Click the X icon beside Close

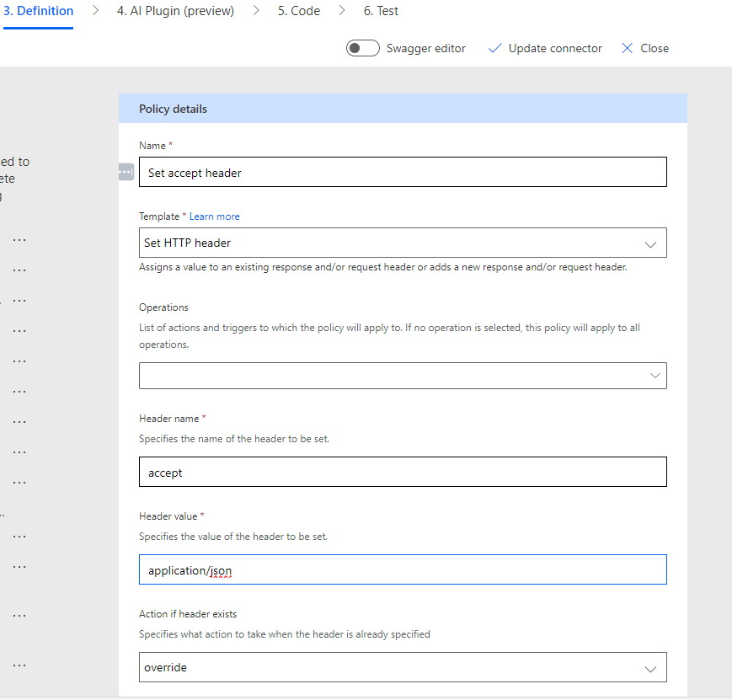coord(627,48)
